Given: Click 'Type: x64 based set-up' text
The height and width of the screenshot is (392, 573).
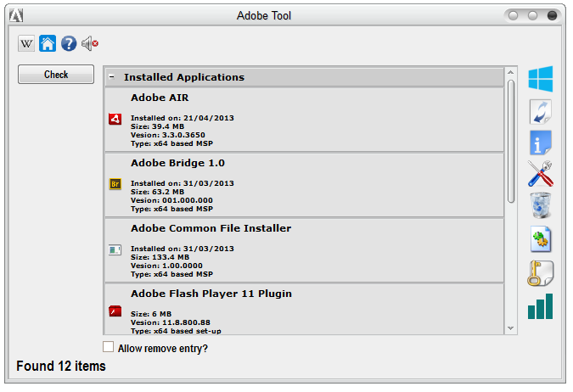Looking at the screenshot, I should pos(176,331).
